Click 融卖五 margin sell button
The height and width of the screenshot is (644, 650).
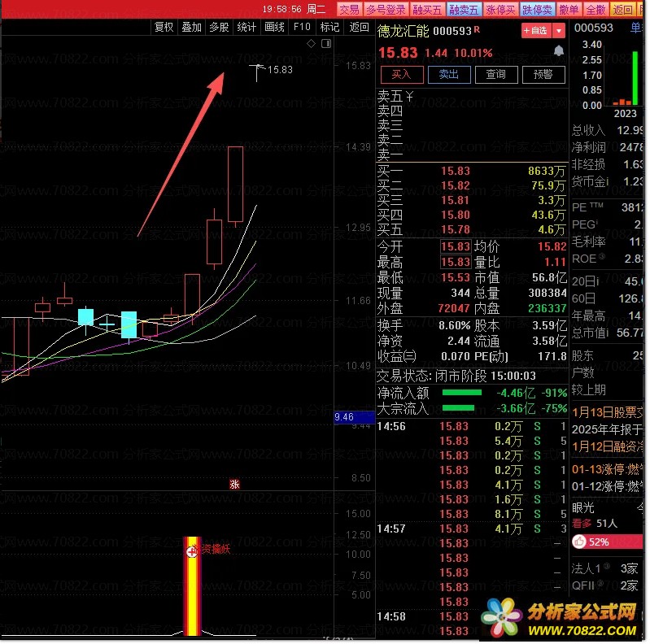point(464,10)
